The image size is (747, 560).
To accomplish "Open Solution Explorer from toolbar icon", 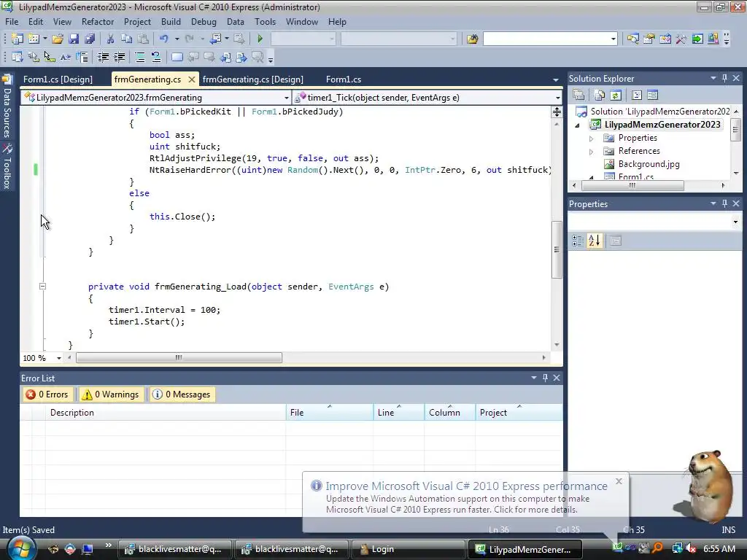I will coord(632,39).
